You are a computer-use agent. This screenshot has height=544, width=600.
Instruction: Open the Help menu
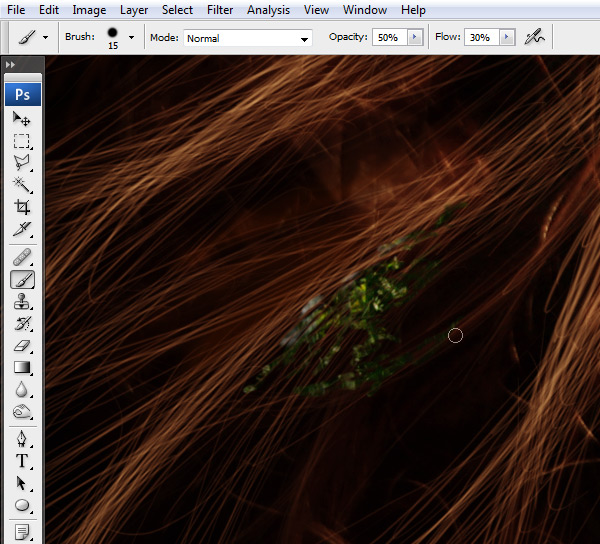point(413,10)
